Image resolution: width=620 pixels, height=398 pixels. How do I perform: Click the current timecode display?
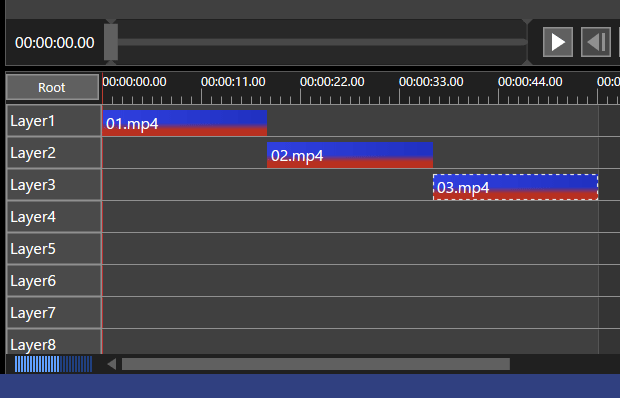[x=55, y=43]
